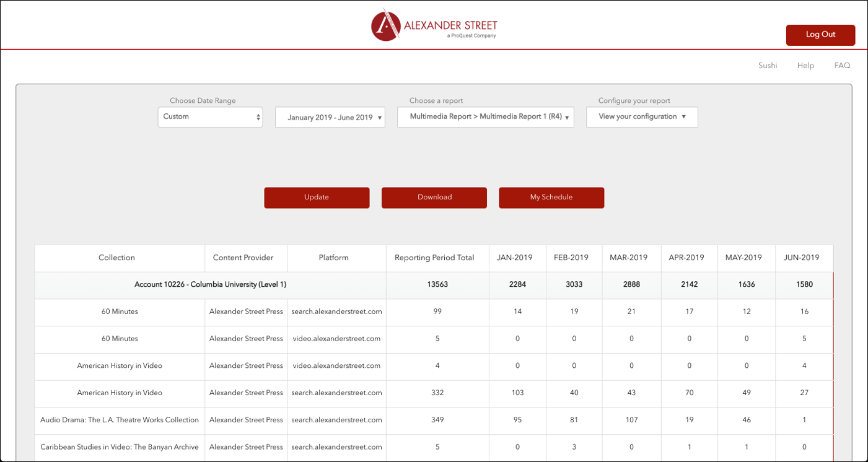Click search.alexanderstreet.com in Caribbean Studies row
This screenshot has height=462, width=868.
(336, 447)
